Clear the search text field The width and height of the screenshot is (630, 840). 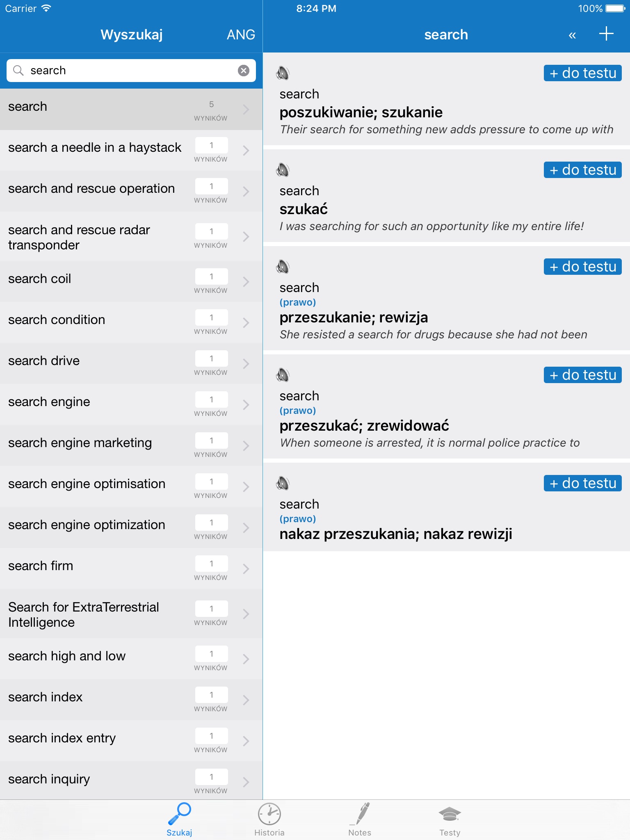(244, 71)
